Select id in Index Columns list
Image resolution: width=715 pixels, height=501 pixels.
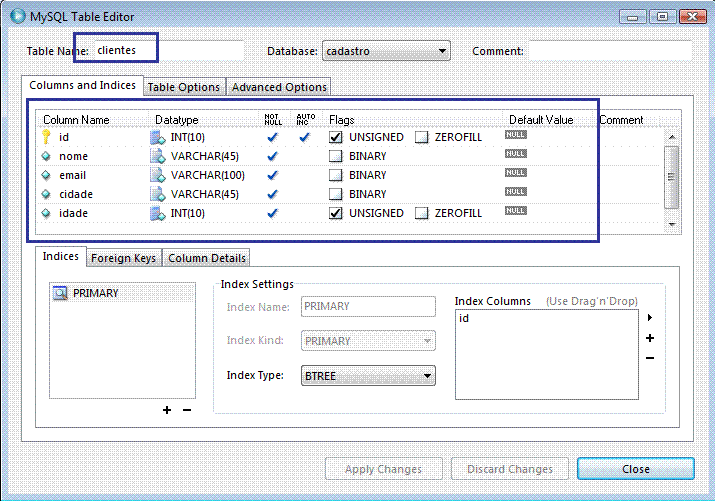click(x=464, y=318)
